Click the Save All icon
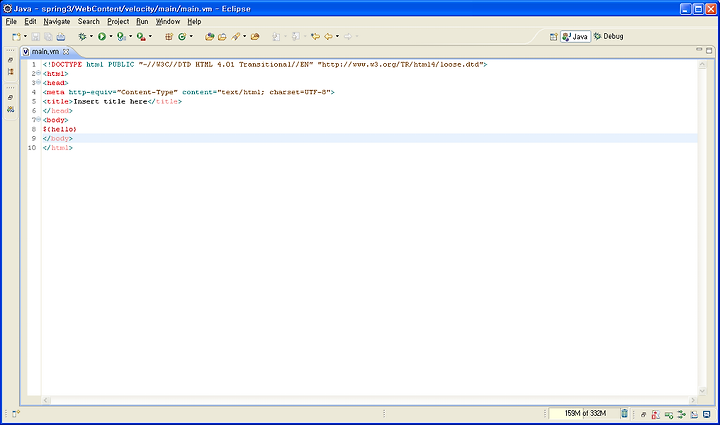Image resolution: width=720 pixels, height=425 pixels. click(x=48, y=37)
